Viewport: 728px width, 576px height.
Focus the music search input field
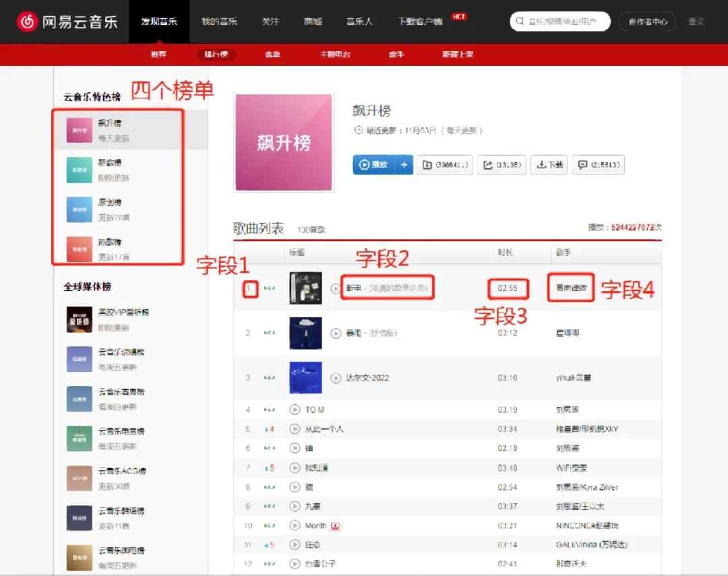560,22
